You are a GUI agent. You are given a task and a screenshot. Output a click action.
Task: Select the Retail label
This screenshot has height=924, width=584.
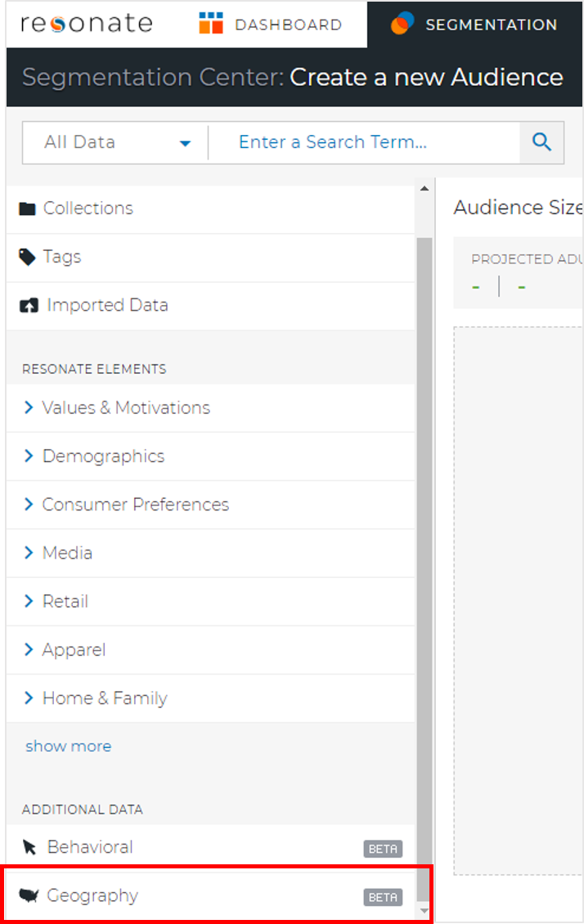65,601
